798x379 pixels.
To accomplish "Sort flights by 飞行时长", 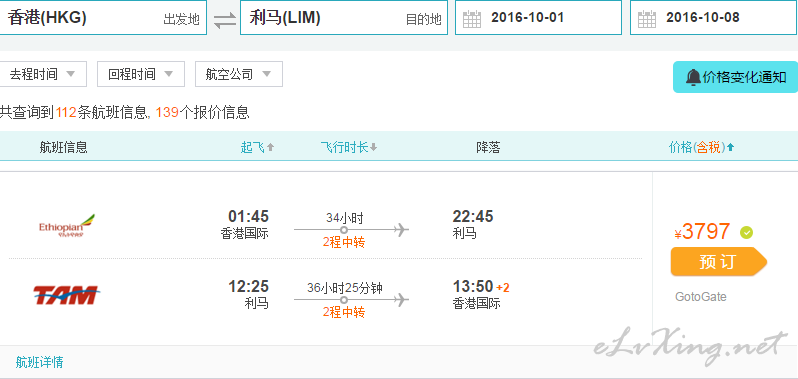I will [349, 148].
